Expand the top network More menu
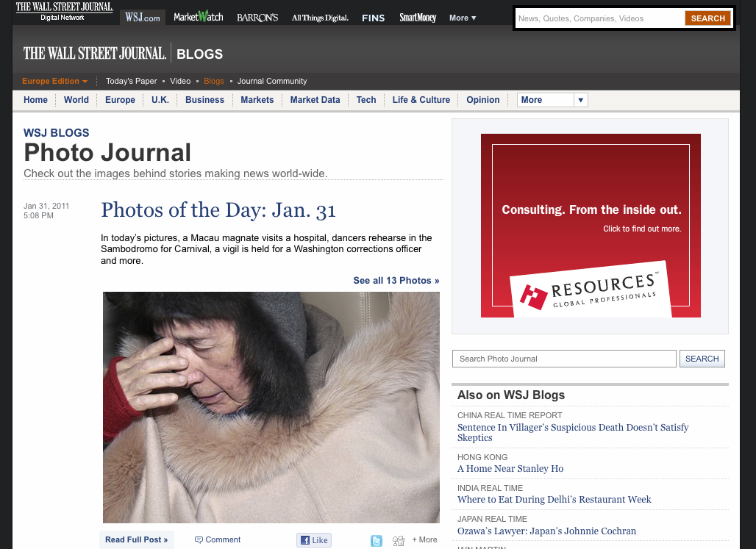756x549 pixels. pyautogui.click(x=463, y=18)
